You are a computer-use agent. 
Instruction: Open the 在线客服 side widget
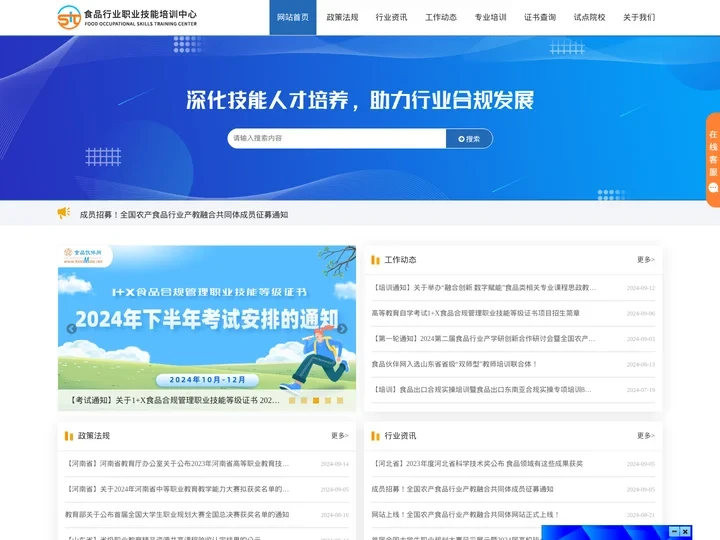tap(713, 159)
